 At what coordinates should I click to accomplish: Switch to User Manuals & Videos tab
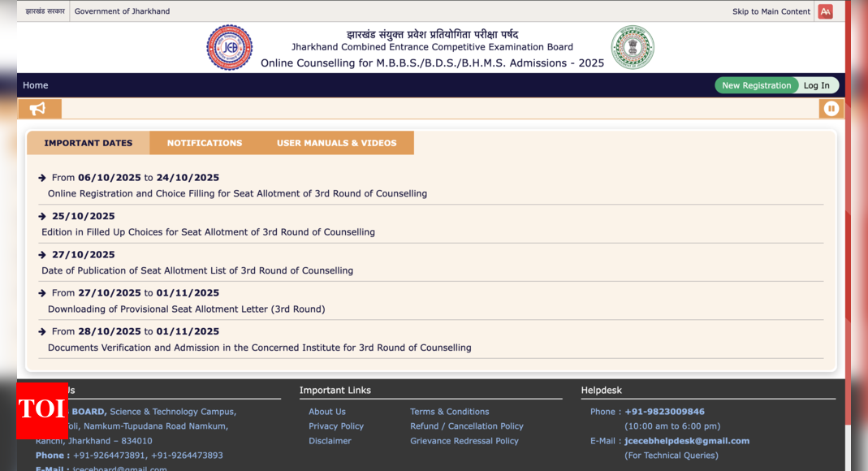pos(336,143)
